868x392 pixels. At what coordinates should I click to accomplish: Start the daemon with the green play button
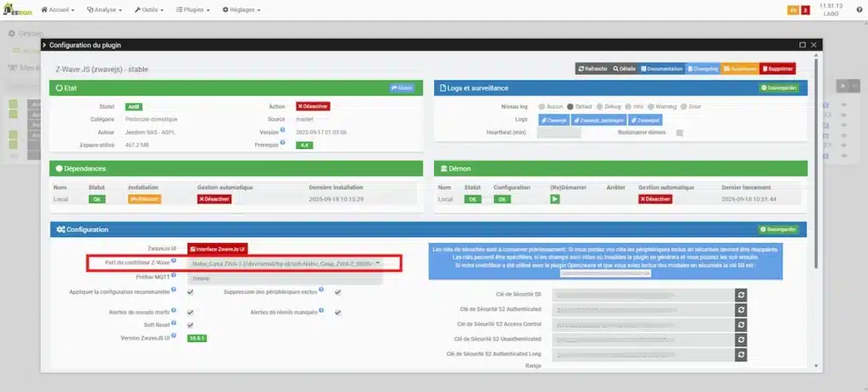[x=554, y=199]
